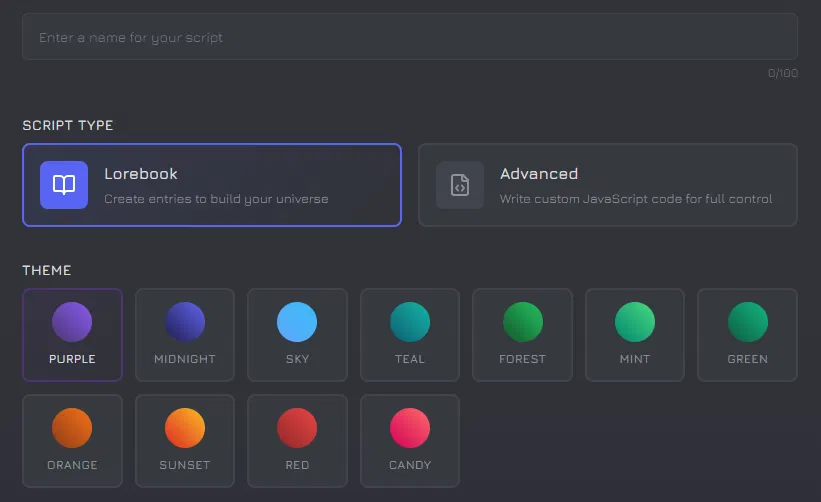Choose the Forest theme swatch
Viewport: 821px width, 502px height.
(x=522, y=334)
